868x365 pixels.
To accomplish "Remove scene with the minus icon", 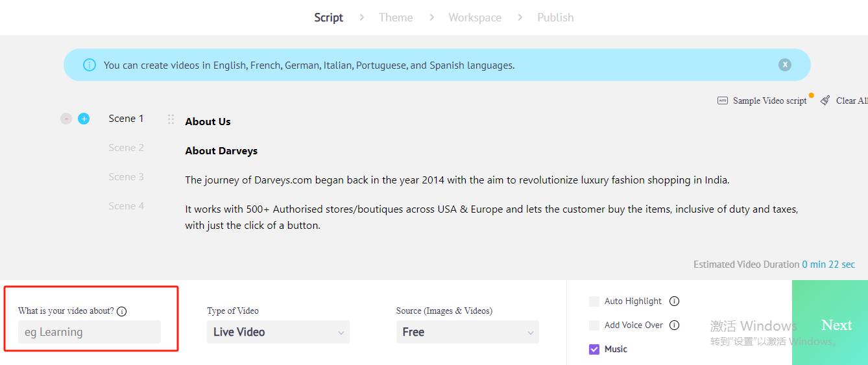I will click(66, 119).
